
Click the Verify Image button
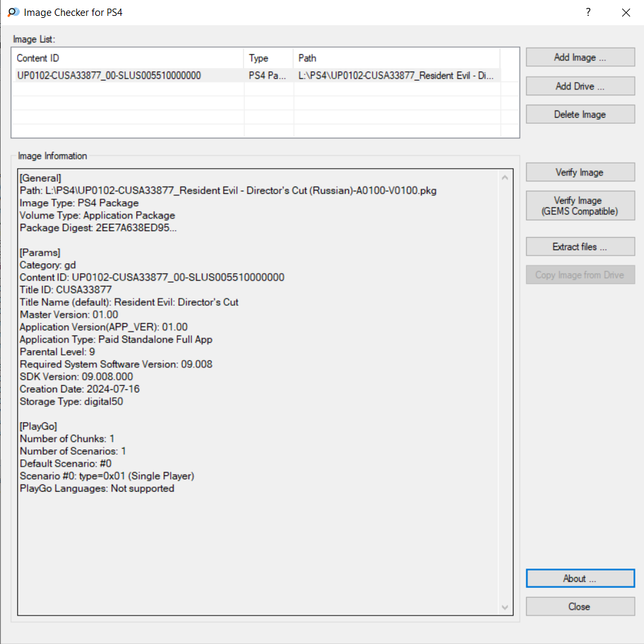tap(580, 172)
